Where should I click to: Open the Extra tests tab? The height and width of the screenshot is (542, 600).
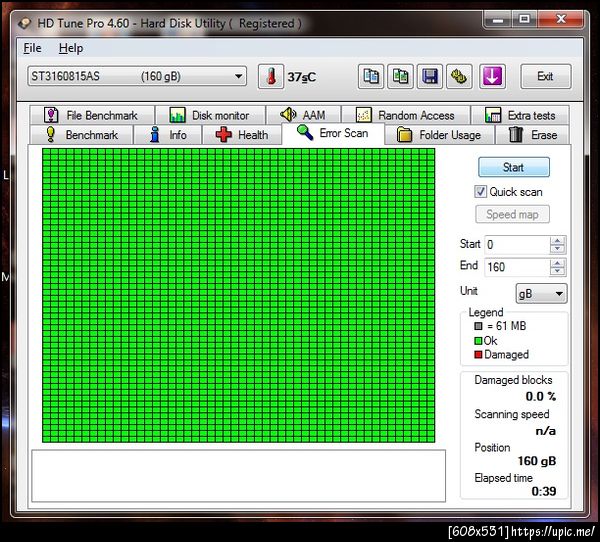point(520,115)
